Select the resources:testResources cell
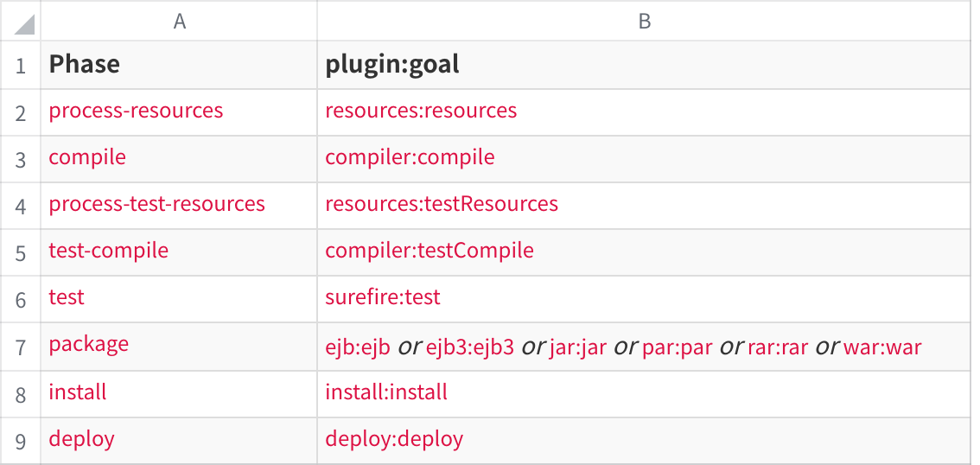This screenshot has height=465, width=980. click(644, 206)
